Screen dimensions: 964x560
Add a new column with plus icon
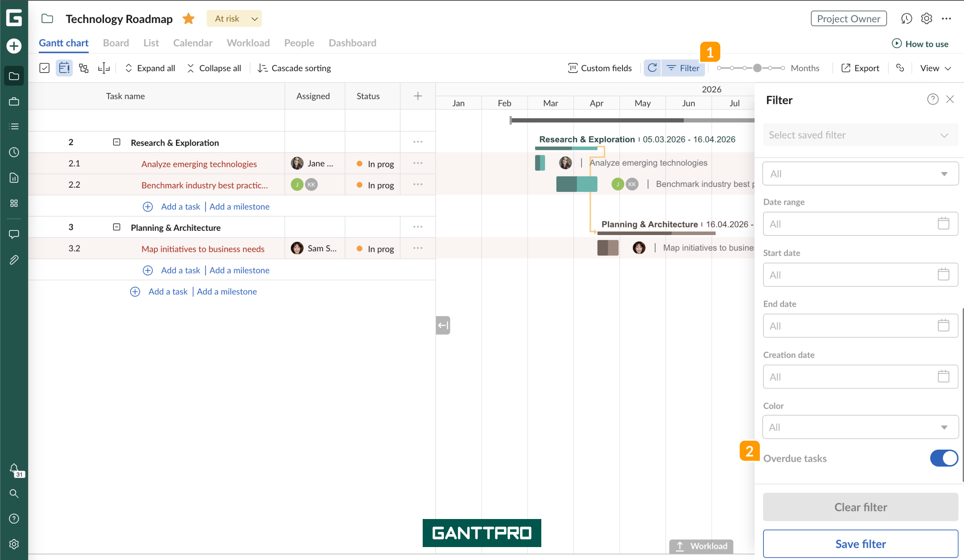pos(418,96)
